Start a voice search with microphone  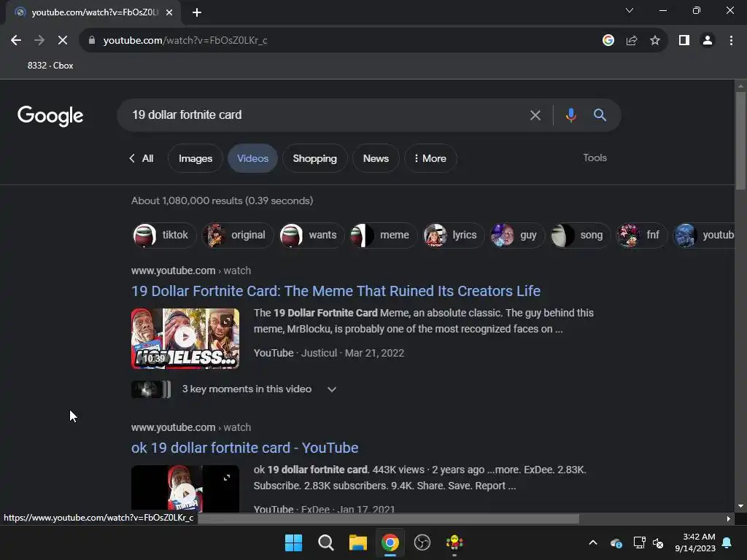point(570,115)
